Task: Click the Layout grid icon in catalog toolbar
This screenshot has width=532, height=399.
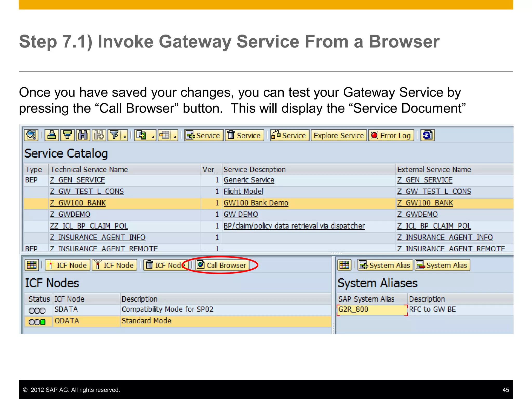Action: click(x=164, y=135)
